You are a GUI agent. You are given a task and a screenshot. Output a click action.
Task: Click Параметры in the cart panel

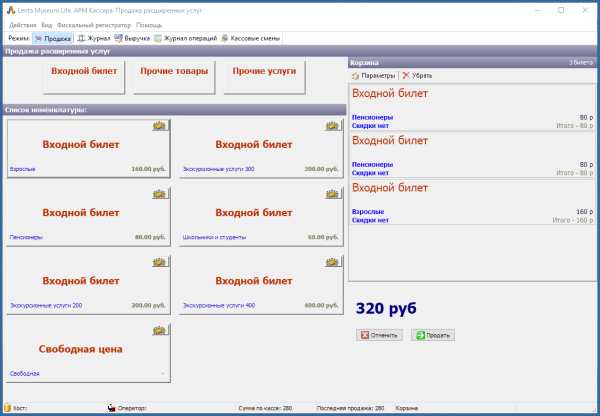pos(374,75)
